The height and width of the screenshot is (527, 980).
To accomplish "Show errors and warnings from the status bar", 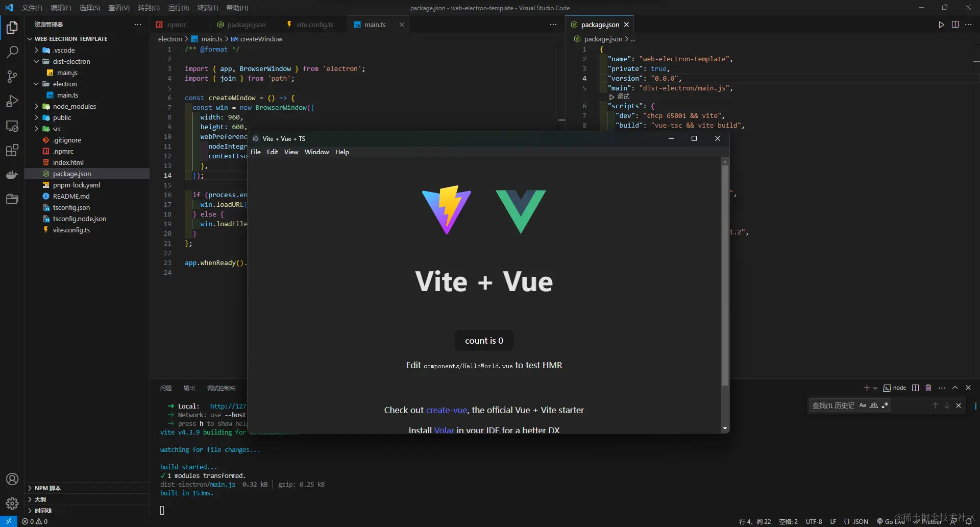I will 35,521.
